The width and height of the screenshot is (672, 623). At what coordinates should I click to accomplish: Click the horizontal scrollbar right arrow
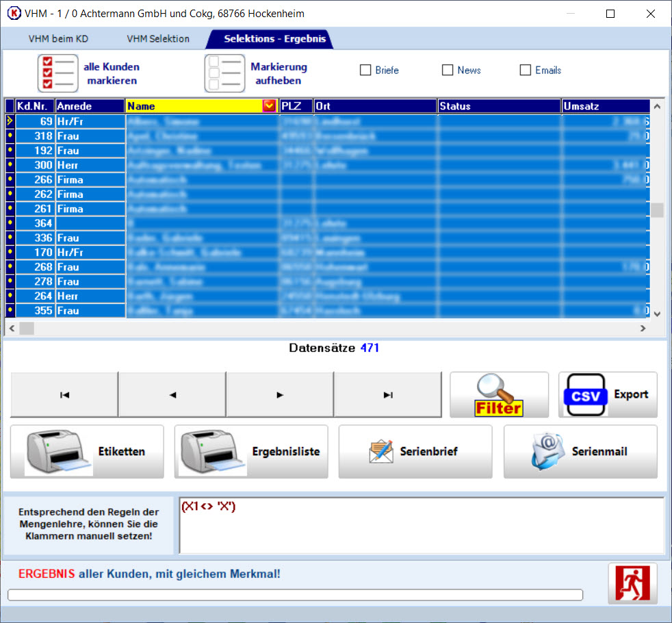click(x=643, y=329)
